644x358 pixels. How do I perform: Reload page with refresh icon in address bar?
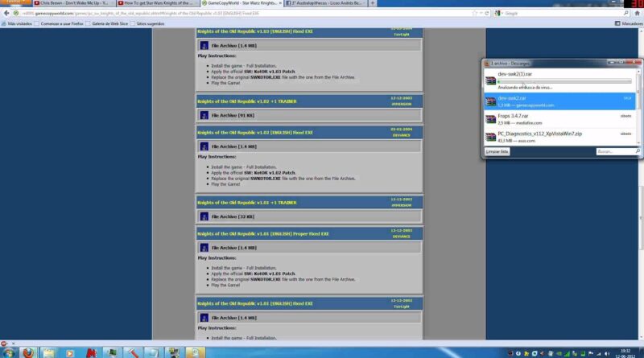487,13
